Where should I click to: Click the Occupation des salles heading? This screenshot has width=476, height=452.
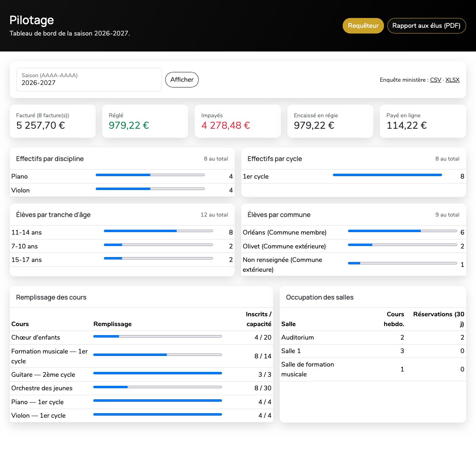320,297
